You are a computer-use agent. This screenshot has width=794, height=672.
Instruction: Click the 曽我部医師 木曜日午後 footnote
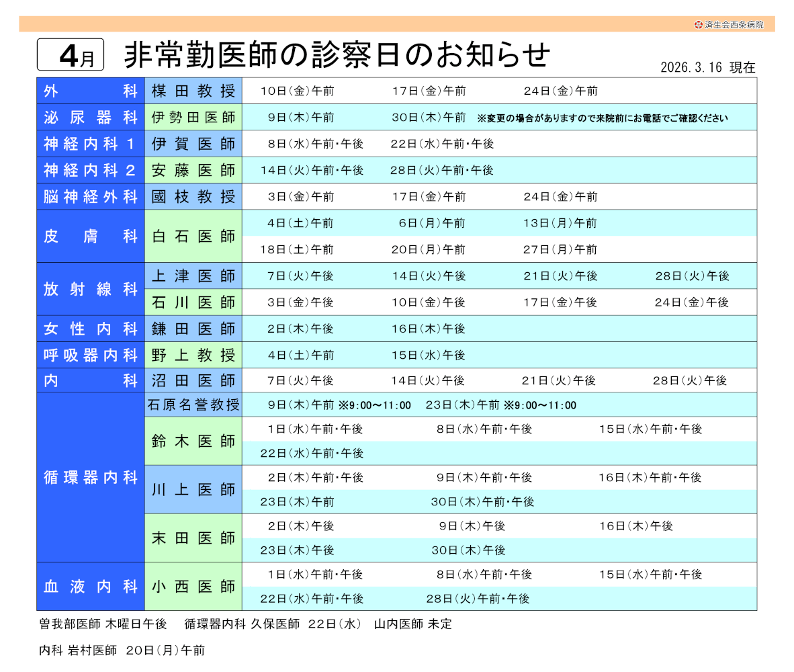[x=103, y=624]
